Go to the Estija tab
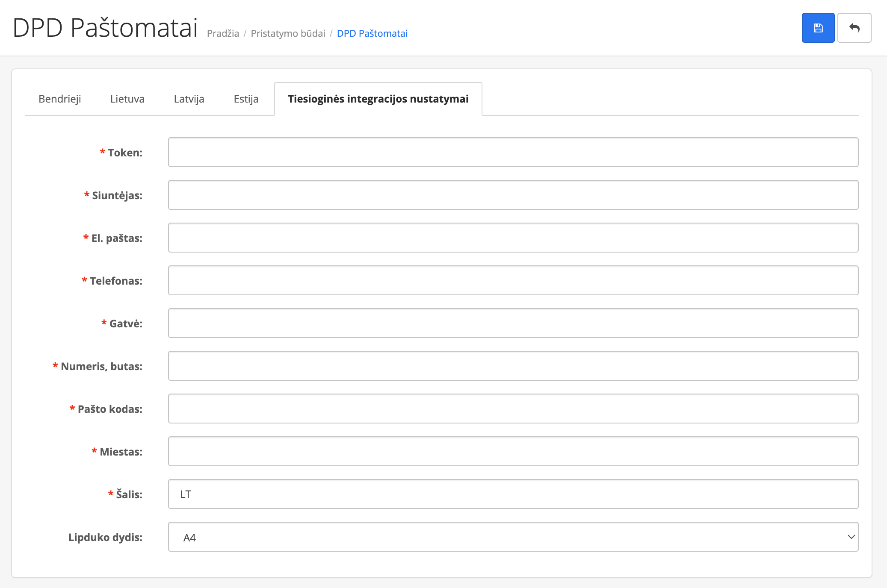This screenshot has width=887, height=588. (x=246, y=99)
